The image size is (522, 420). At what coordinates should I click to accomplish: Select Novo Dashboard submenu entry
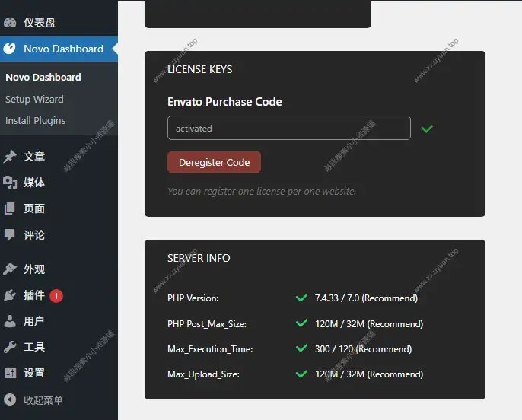point(43,77)
